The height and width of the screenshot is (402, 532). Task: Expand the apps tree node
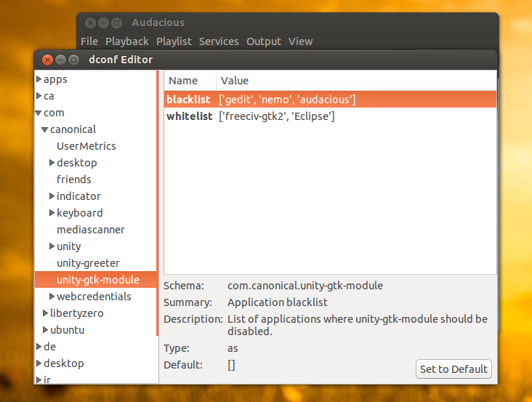pos(39,79)
